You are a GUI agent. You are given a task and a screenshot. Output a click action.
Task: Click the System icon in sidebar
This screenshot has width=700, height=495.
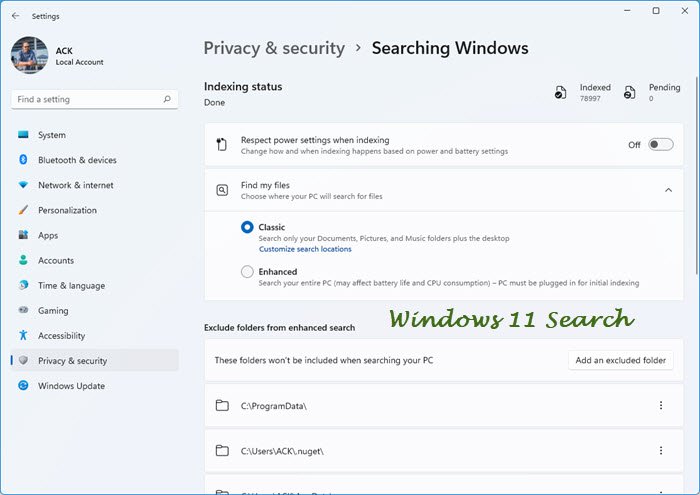(23, 135)
